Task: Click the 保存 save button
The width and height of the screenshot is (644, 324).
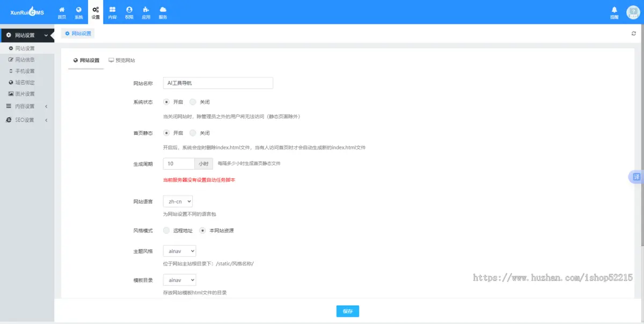Action: point(347,311)
